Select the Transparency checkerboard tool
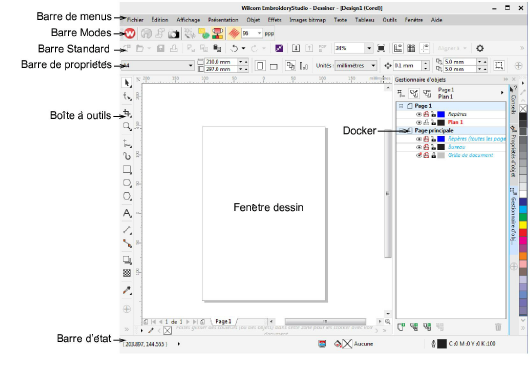This screenshot has height=368, width=530. (x=127, y=273)
